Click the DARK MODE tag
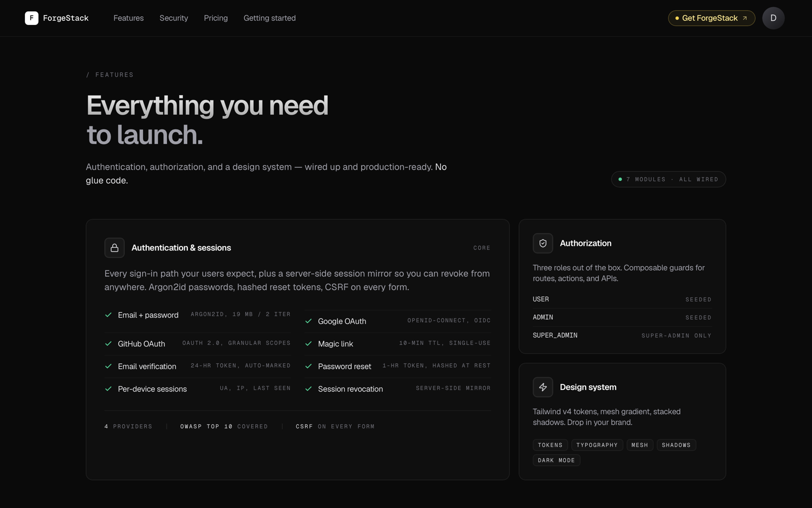The image size is (812, 508). [x=556, y=460]
